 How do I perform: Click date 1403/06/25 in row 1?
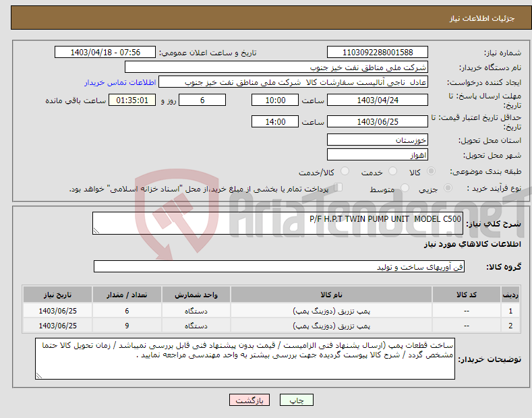click(58, 311)
